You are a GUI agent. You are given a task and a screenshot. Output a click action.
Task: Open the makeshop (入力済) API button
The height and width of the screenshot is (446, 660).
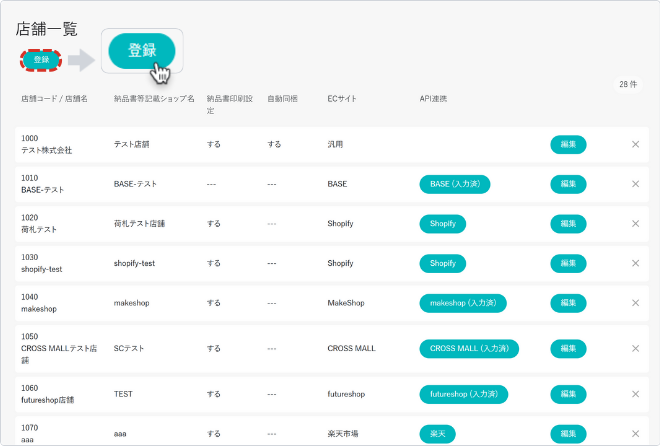pos(463,303)
